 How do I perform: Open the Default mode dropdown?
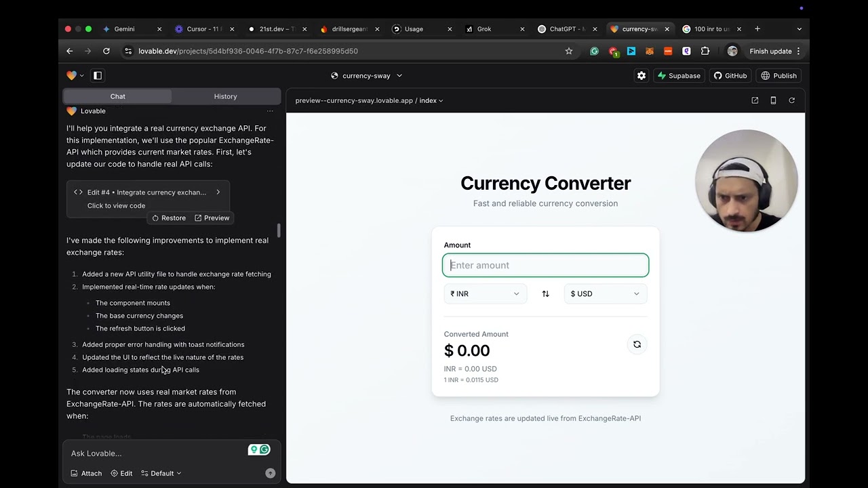click(161, 473)
